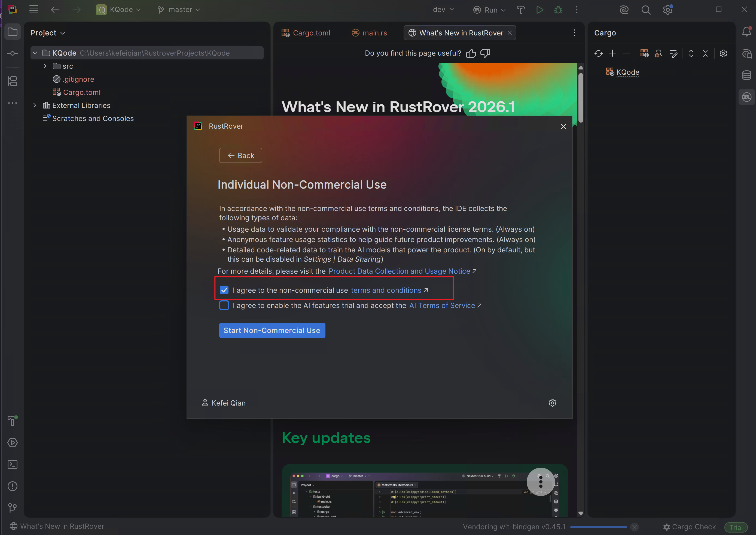Attach a Cargo project with plus icon

(x=612, y=53)
